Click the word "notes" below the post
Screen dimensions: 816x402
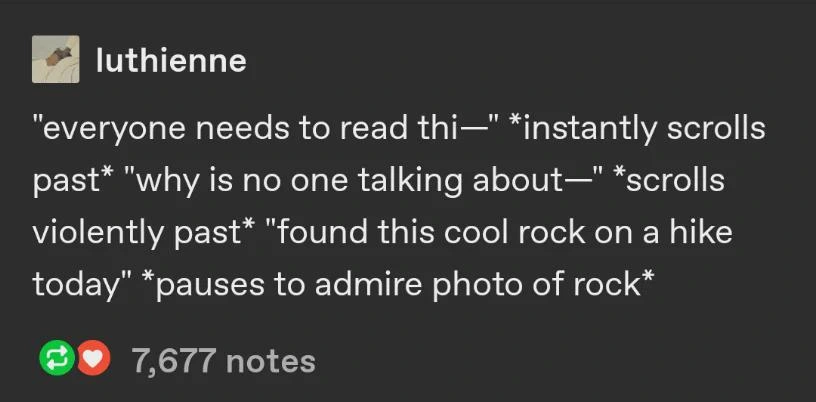pyautogui.click(x=271, y=360)
